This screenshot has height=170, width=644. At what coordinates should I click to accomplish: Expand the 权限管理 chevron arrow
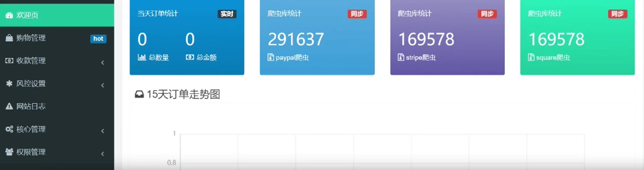[x=103, y=154]
